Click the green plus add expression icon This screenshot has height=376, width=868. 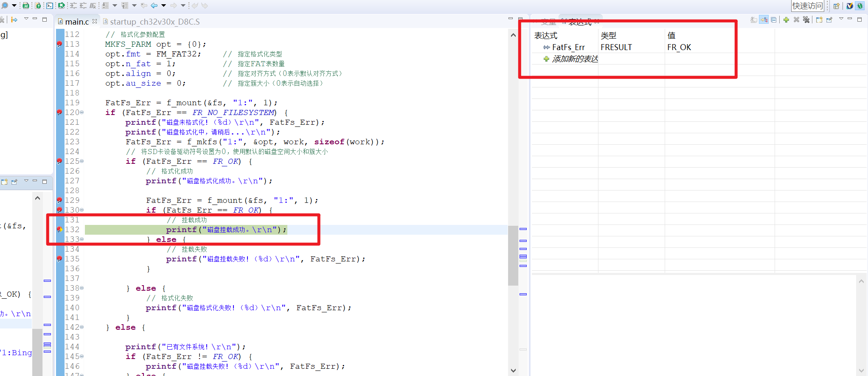point(786,20)
